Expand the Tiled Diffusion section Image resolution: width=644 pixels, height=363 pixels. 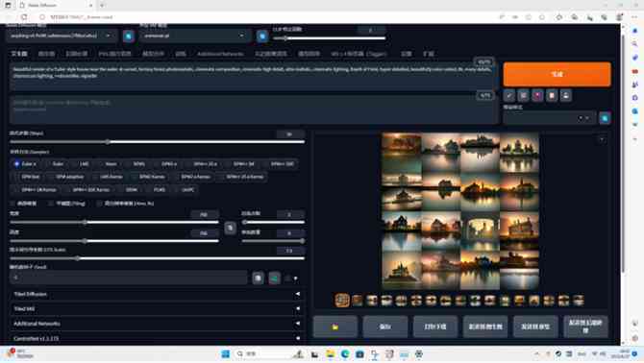tap(157, 294)
